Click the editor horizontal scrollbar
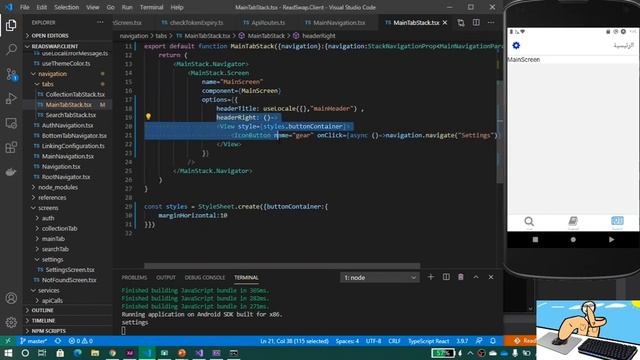Image resolution: width=640 pixels, height=360 pixels. tap(282, 266)
